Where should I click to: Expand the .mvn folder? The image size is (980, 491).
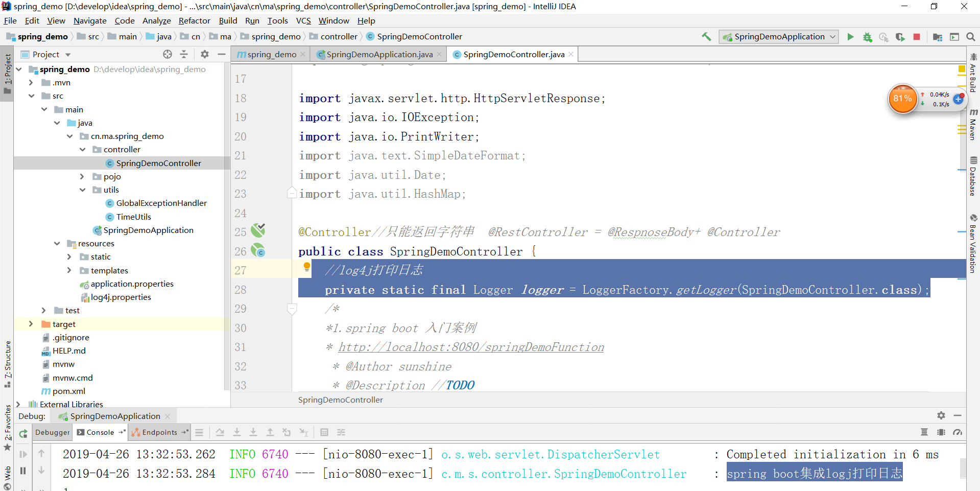pos(31,82)
